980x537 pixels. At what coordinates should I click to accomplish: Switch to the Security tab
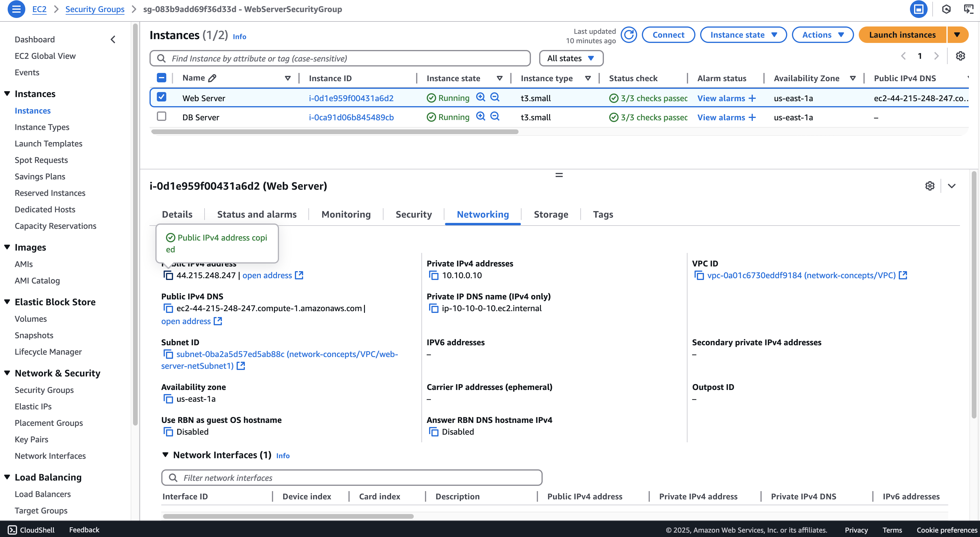click(x=413, y=214)
